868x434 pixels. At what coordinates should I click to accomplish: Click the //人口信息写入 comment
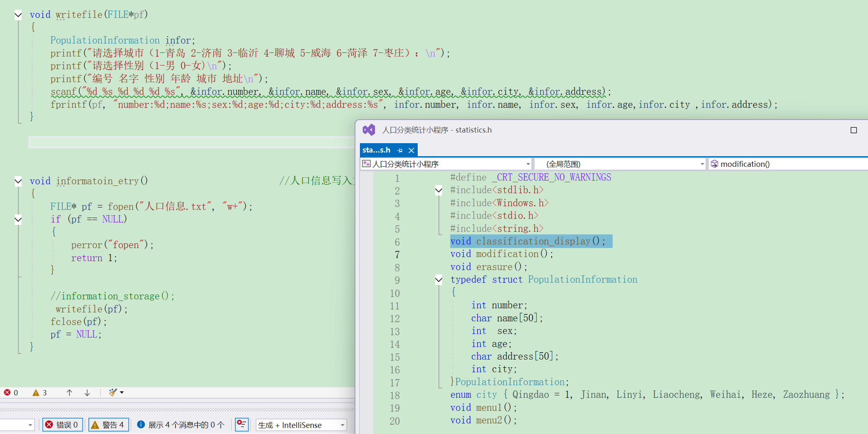317,181
